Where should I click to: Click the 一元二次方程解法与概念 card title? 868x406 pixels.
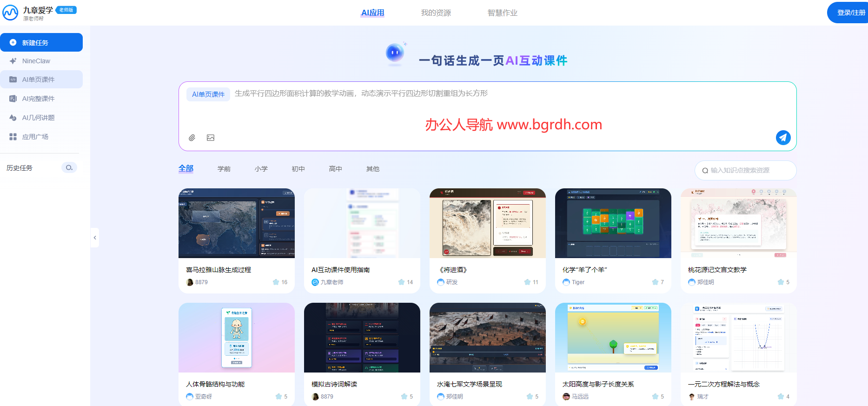tap(724, 384)
